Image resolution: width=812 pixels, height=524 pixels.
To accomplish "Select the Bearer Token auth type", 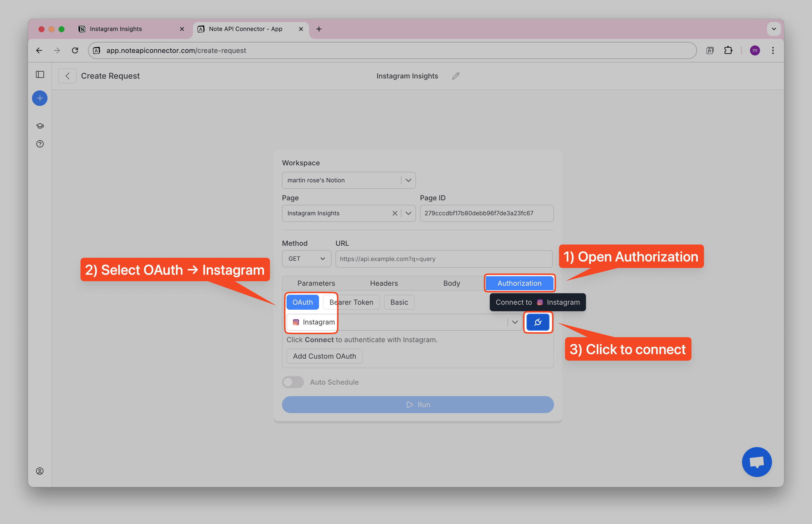I will click(351, 302).
